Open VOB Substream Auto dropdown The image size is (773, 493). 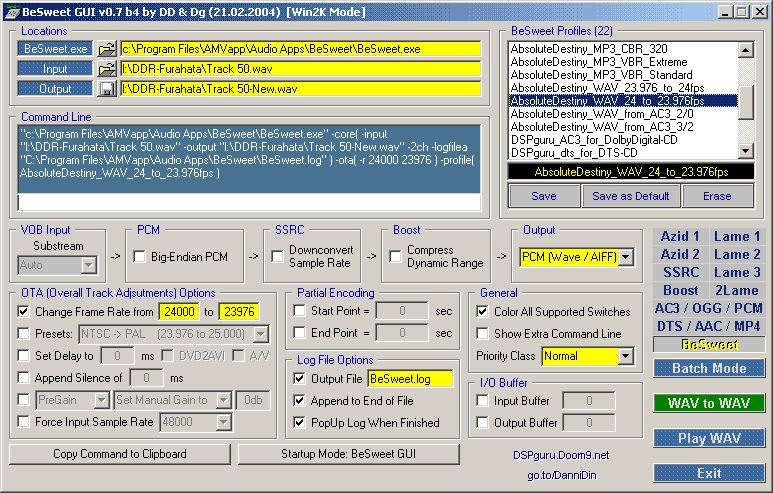pos(88,265)
